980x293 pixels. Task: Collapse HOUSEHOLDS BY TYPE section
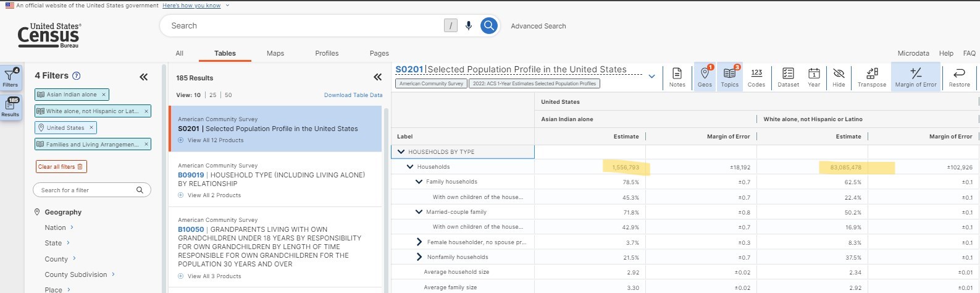point(401,151)
